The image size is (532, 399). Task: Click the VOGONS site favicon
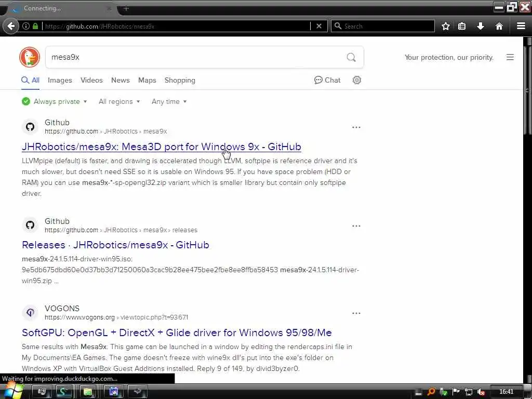point(30,312)
